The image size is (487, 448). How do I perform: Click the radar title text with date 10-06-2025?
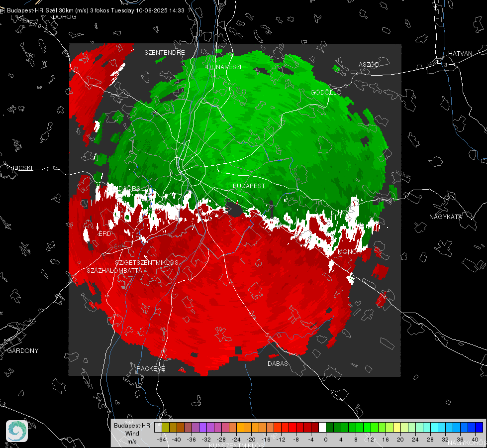96,10
